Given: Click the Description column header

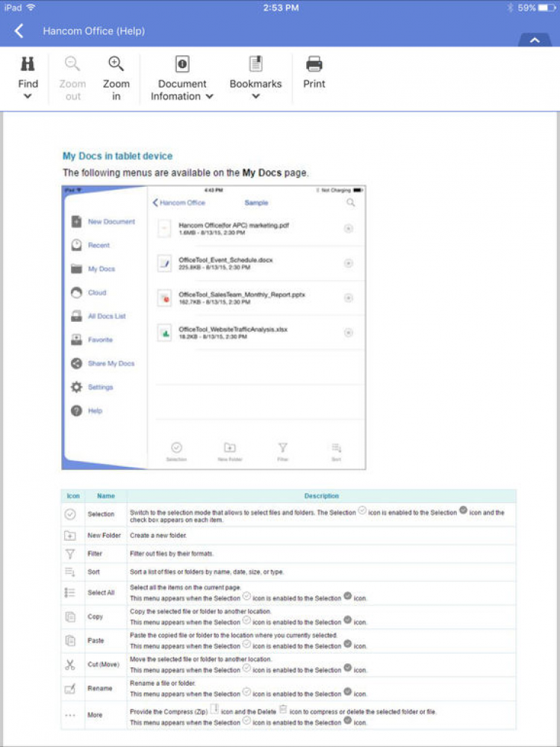Looking at the screenshot, I should pyautogui.click(x=321, y=496).
